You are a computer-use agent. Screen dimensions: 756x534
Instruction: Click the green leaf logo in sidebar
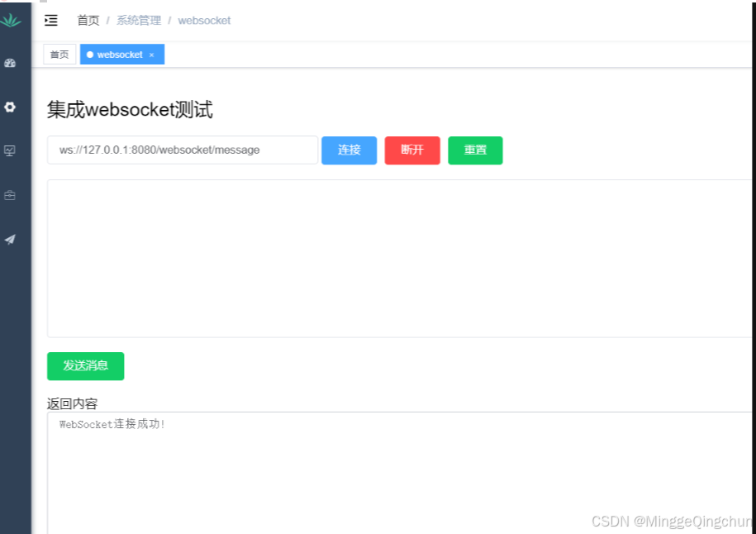tap(11, 21)
